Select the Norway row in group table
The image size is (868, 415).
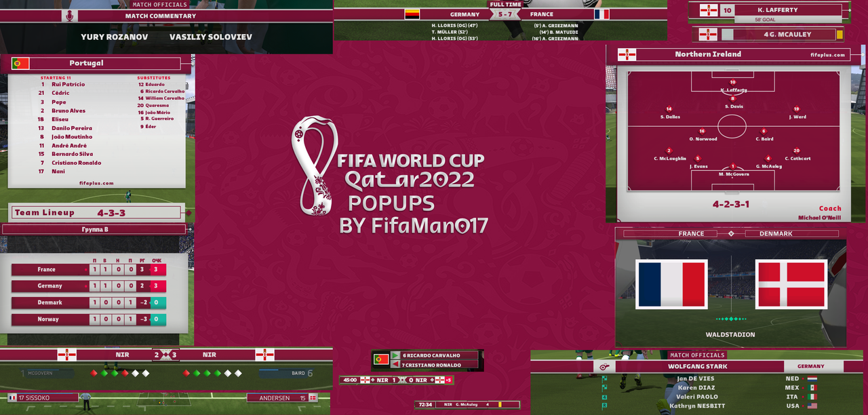(89, 319)
